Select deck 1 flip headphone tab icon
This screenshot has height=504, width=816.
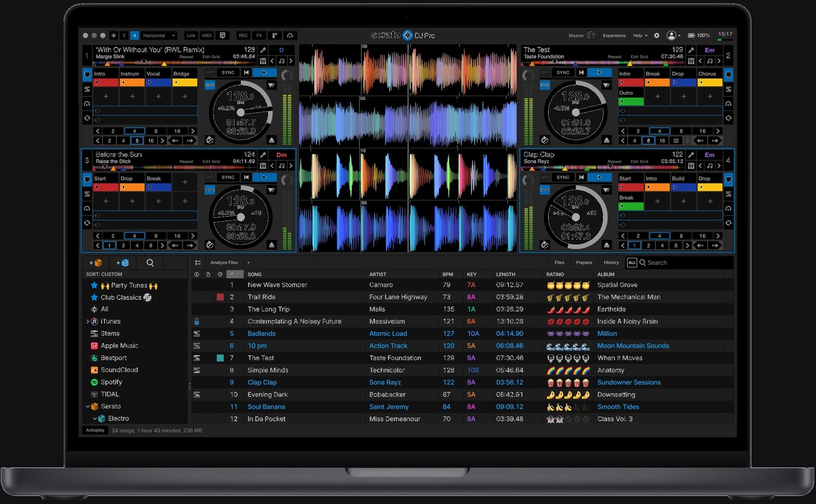[87, 104]
